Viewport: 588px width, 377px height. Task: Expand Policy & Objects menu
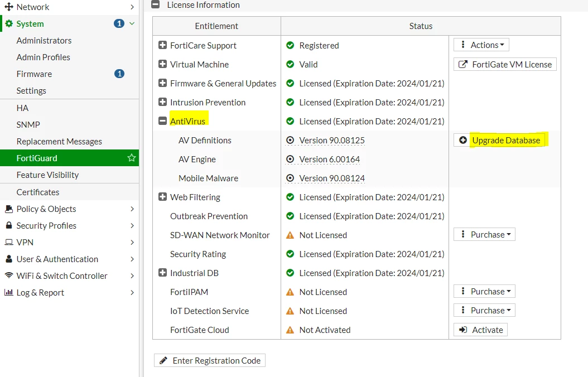pos(69,209)
